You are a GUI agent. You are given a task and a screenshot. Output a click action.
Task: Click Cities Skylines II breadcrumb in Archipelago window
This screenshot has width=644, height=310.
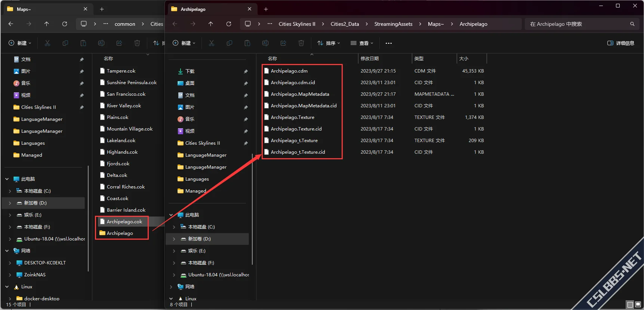[x=297, y=24]
